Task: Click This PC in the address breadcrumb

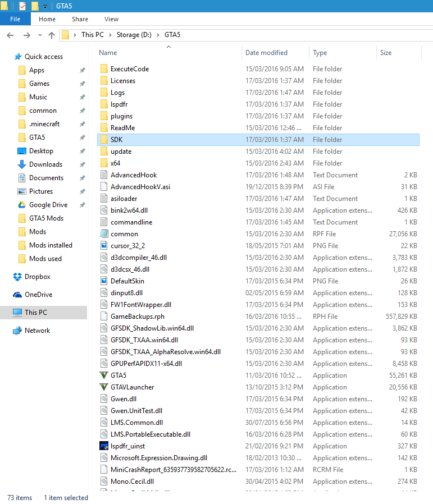Action: click(x=93, y=35)
